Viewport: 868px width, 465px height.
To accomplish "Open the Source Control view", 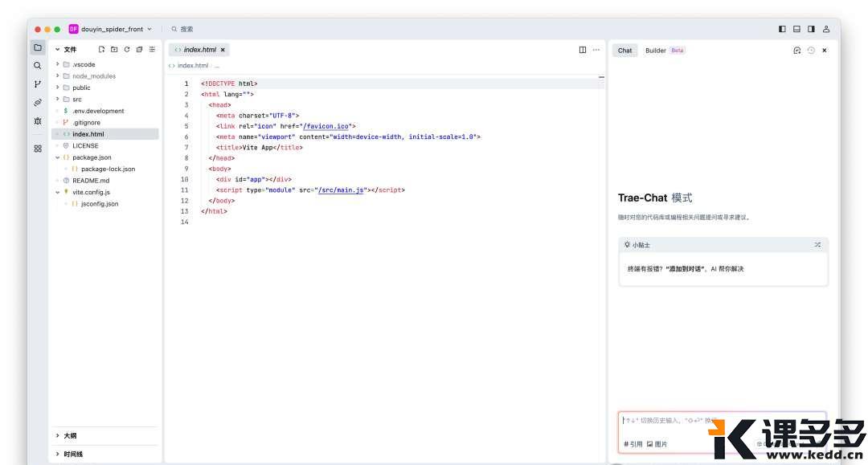I will tap(38, 84).
